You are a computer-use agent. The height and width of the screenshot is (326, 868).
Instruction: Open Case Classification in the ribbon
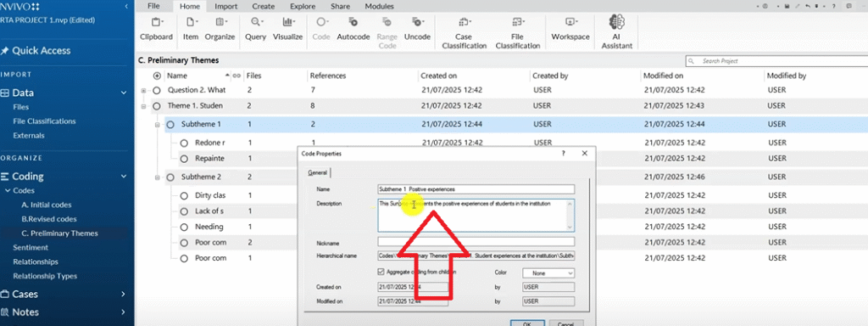click(464, 33)
